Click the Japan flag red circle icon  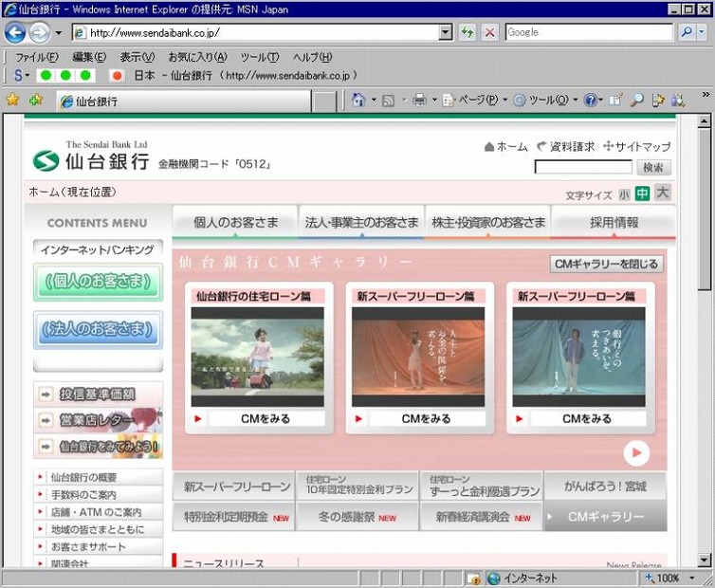118,75
